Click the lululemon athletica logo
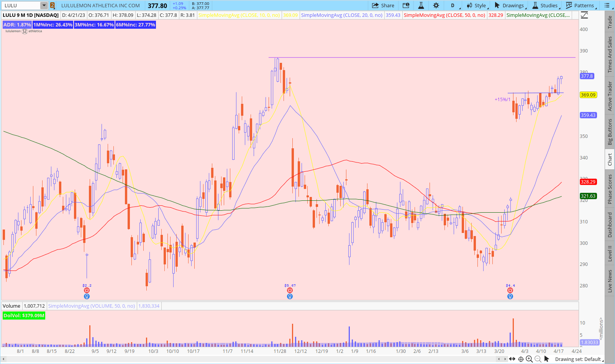 pos(24,31)
